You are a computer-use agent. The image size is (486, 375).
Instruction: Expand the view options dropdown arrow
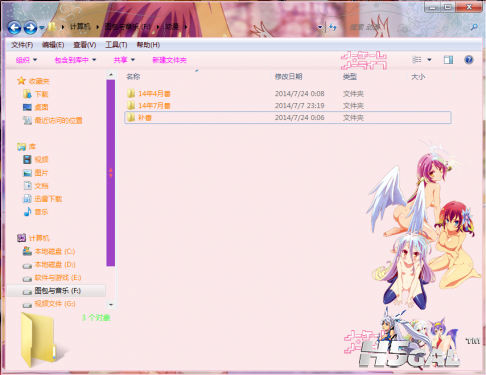(x=429, y=60)
